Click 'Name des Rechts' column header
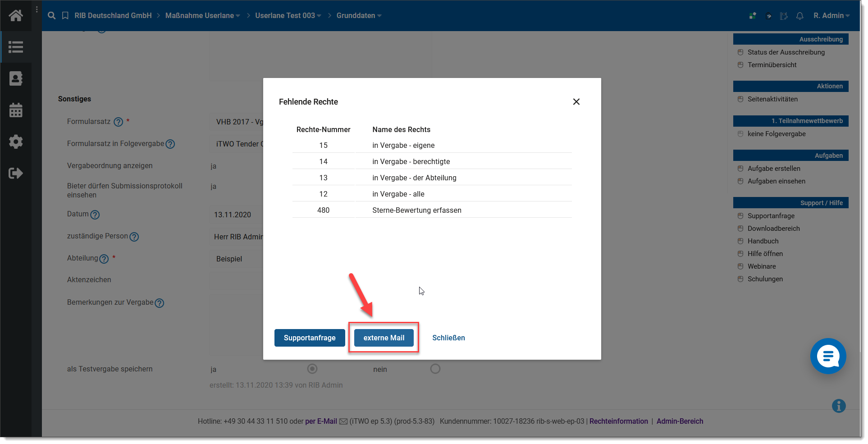The width and height of the screenshot is (868, 444). pos(401,130)
